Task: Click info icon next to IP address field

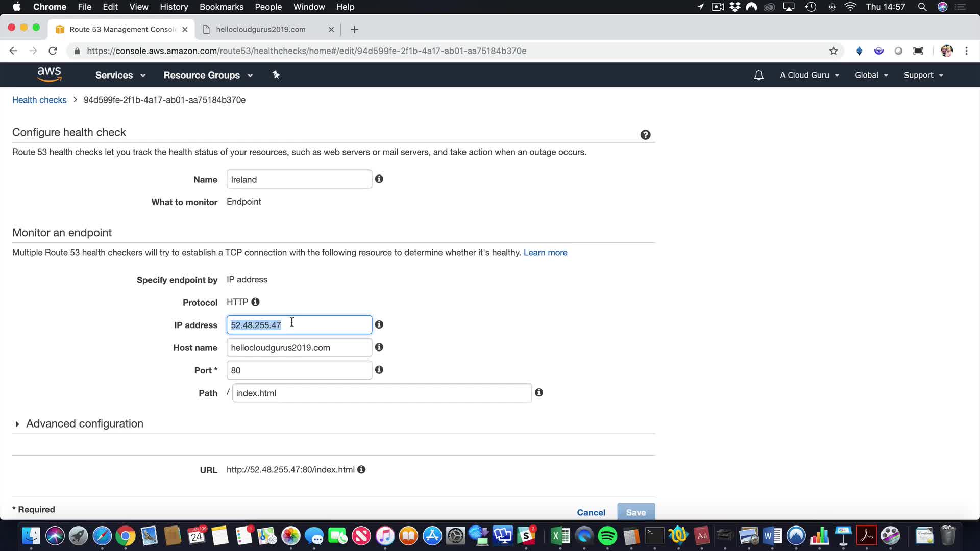Action: coord(379,324)
